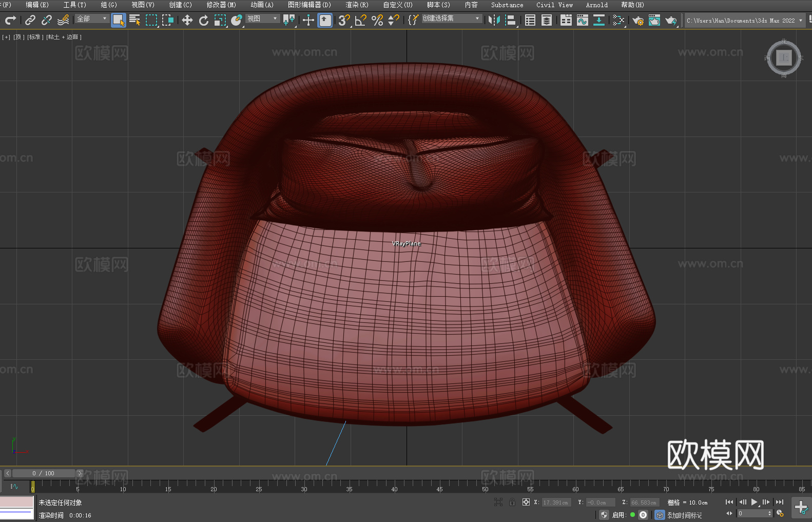Toggle the Scene Explorer icon

pos(530,20)
